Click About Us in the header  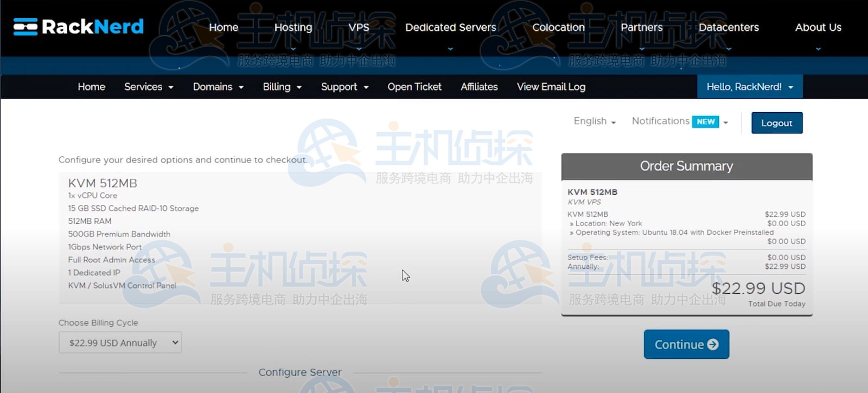click(x=818, y=27)
